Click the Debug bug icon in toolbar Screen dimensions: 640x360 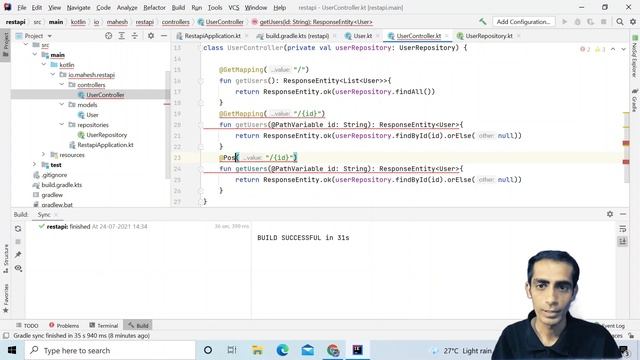pos(578,22)
